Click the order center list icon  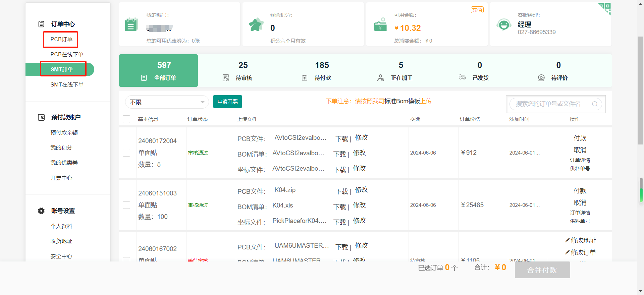click(41, 24)
